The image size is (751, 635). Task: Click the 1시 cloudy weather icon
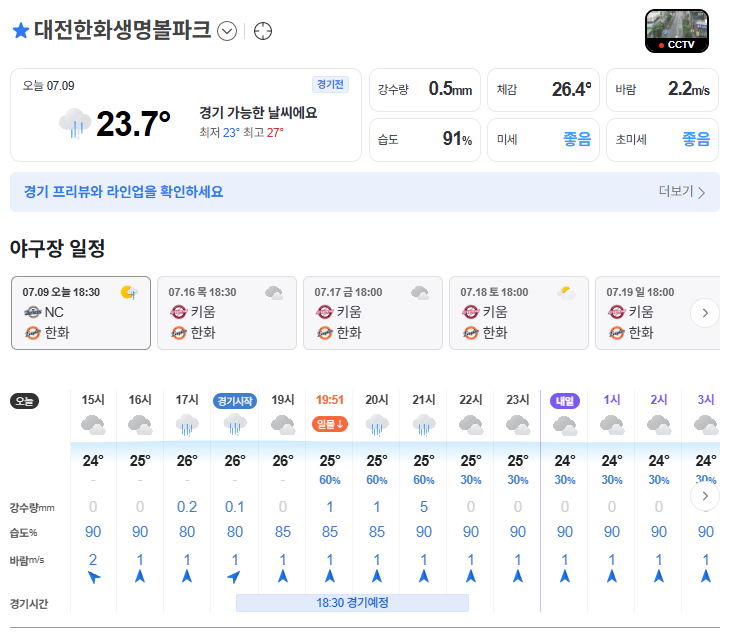[612, 425]
